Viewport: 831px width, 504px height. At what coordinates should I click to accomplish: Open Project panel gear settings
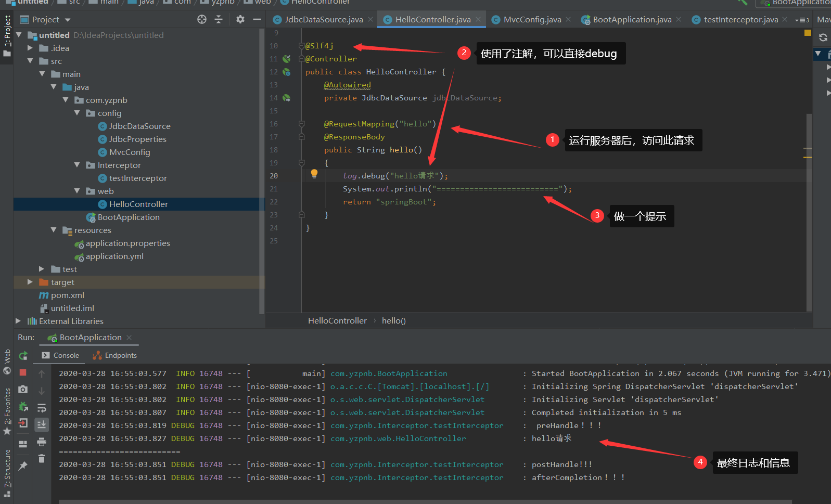(240, 19)
